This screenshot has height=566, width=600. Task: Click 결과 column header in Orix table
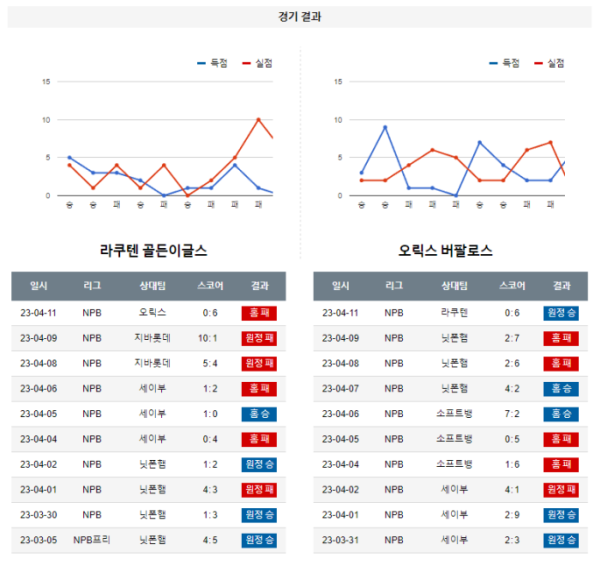pos(561,286)
